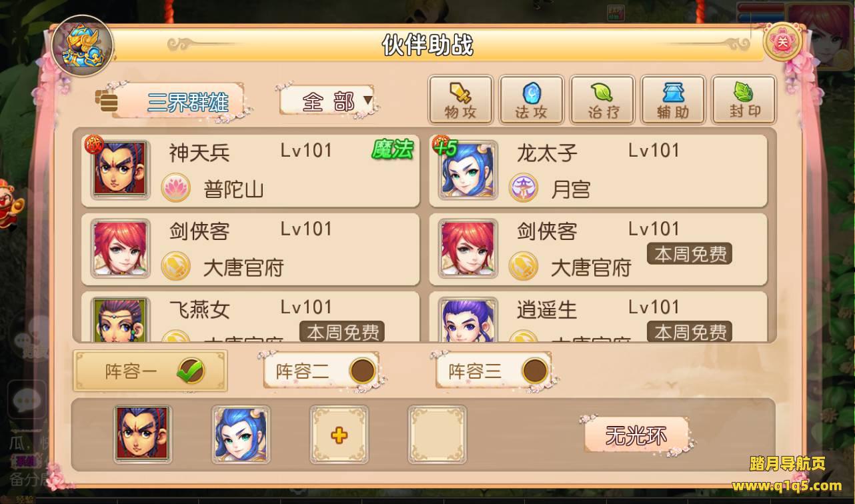This screenshot has height=504, width=855.
Task: Select the 神天兵 partner entry
Action: point(251,171)
